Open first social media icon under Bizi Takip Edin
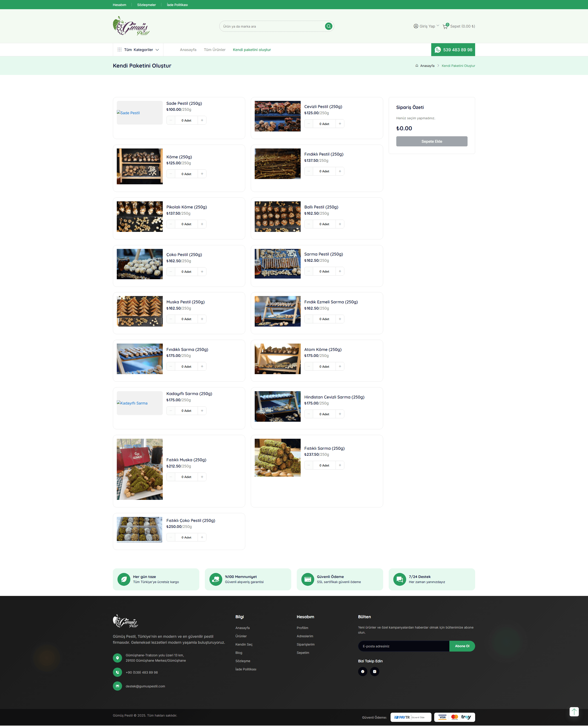Screen dimensions: 588x726 point(363,672)
